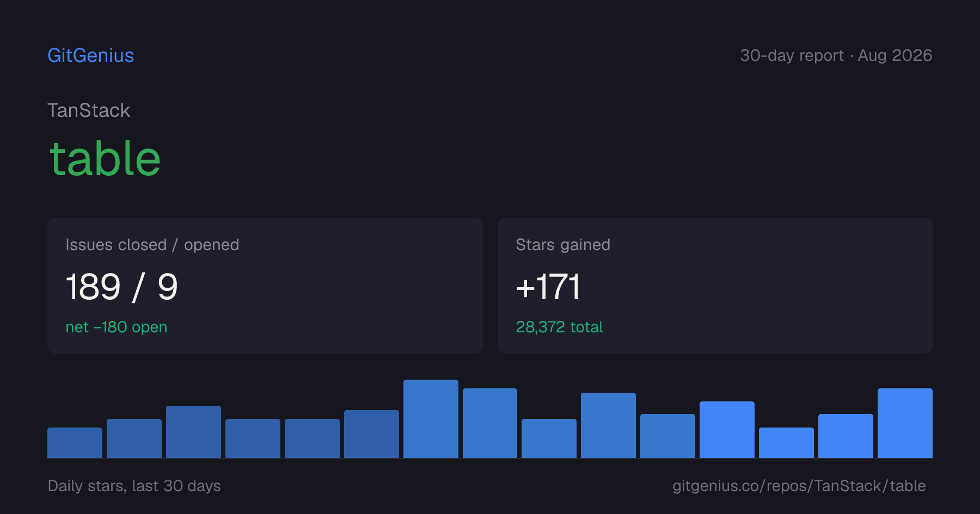Click the "Stars gained" label
This screenshot has width=980, height=514.
(x=563, y=245)
